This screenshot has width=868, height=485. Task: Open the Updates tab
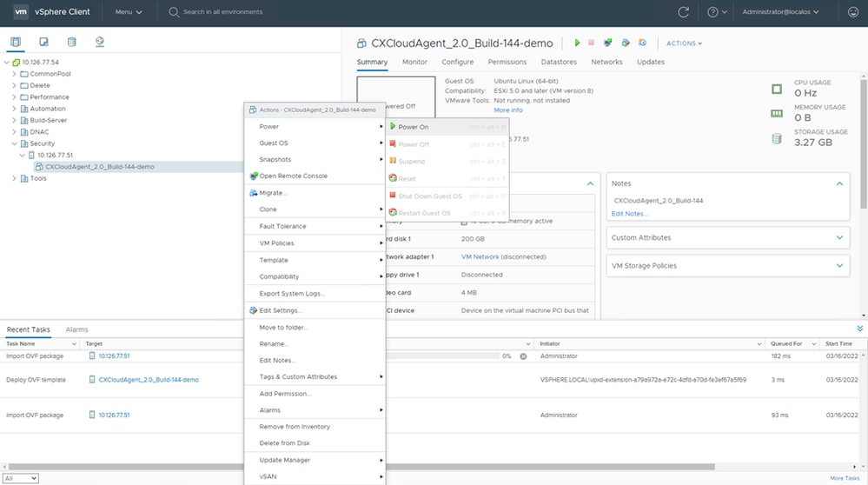pos(651,62)
